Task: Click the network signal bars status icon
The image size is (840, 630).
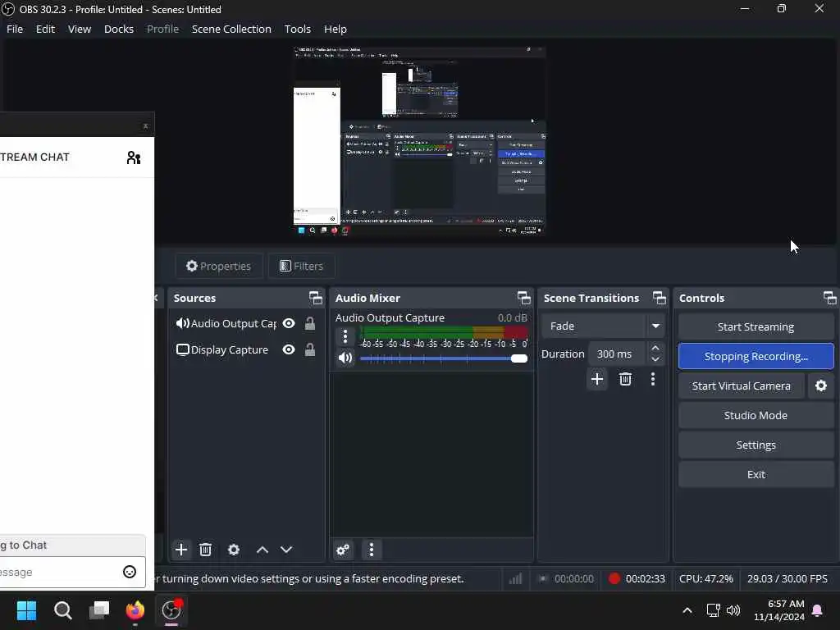Action: 515,578
